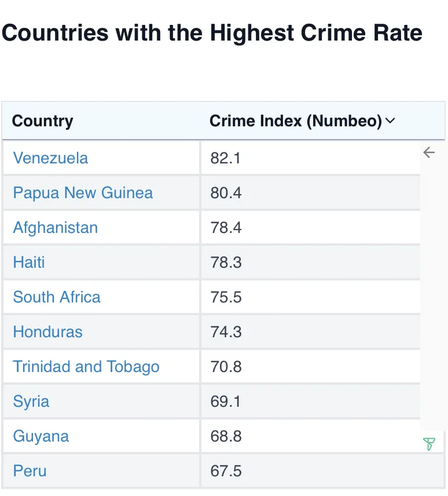This screenshot has width=448, height=496.
Task: Select the 80.4 value cell
Action: click(226, 193)
